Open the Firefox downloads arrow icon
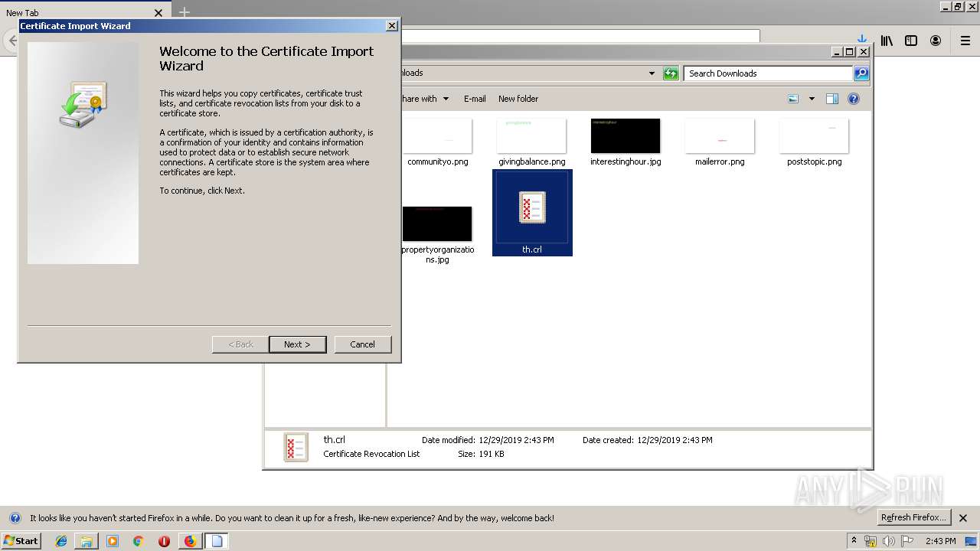980x551 pixels. click(862, 39)
